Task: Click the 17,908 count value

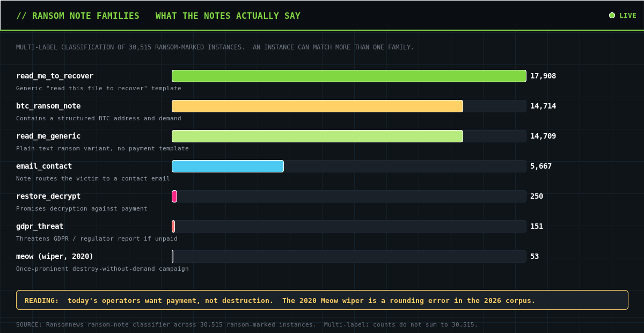Action: click(543, 76)
